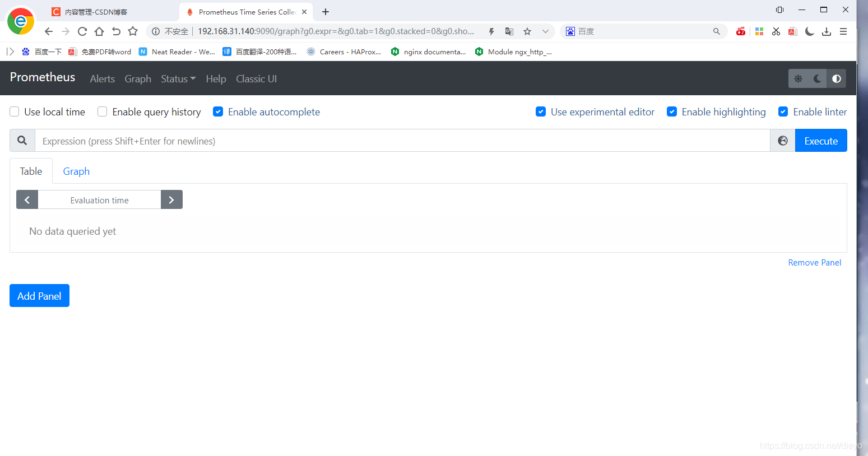Image resolution: width=868 pixels, height=456 pixels.
Task: Toggle bookmarks sidebar arrow icon
Action: pyautogui.click(x=10, y=52)
